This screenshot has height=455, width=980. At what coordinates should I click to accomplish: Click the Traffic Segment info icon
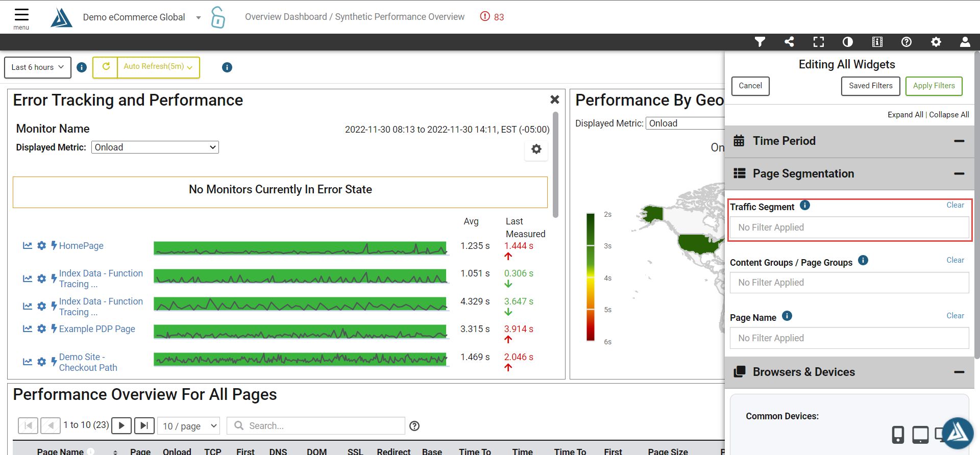click(x=805, y=205)
